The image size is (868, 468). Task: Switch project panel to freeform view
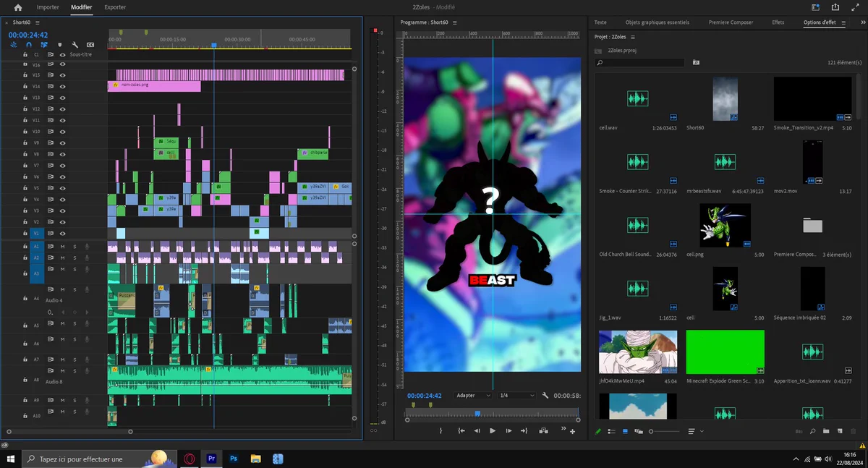tap(639, 431)
